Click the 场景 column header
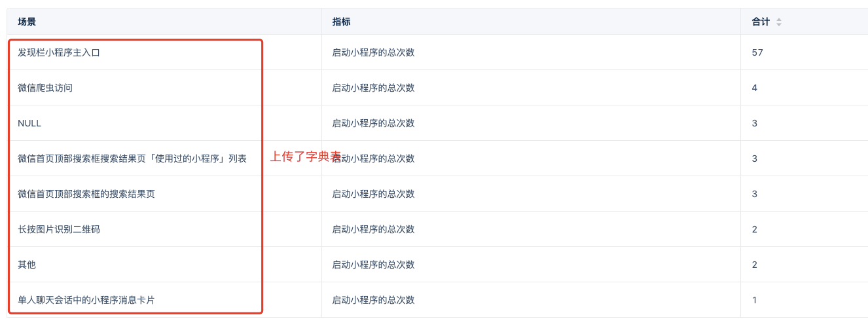This screenshot has width=868, height=319. (27, 22)
